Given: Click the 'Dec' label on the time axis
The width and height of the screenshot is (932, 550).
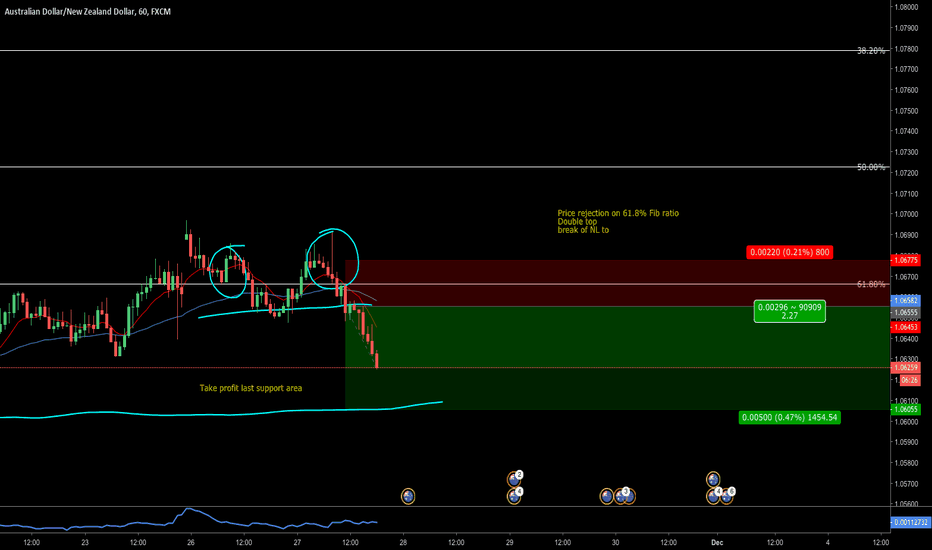Looking at the screenshot, I should tap(717, 542).
